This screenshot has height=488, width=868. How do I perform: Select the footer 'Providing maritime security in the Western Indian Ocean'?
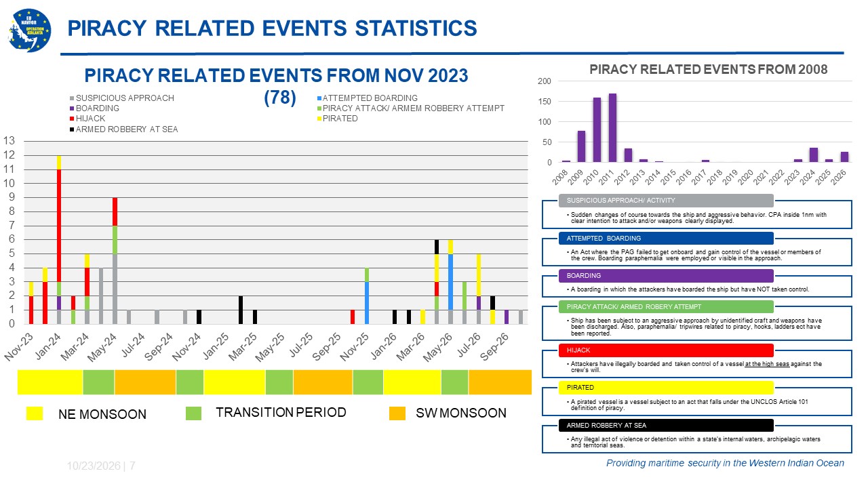(x=726, y=463)
